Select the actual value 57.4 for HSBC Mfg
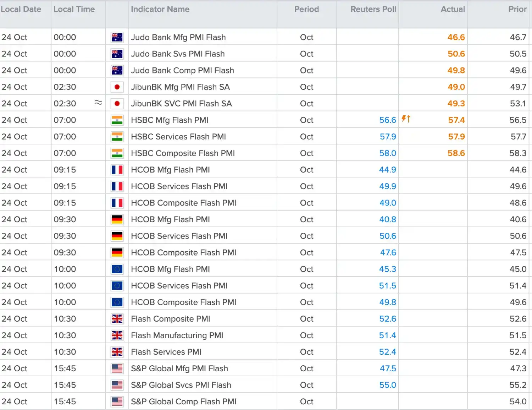This screenshot has width=532, height=410. [x=456, y=120]
